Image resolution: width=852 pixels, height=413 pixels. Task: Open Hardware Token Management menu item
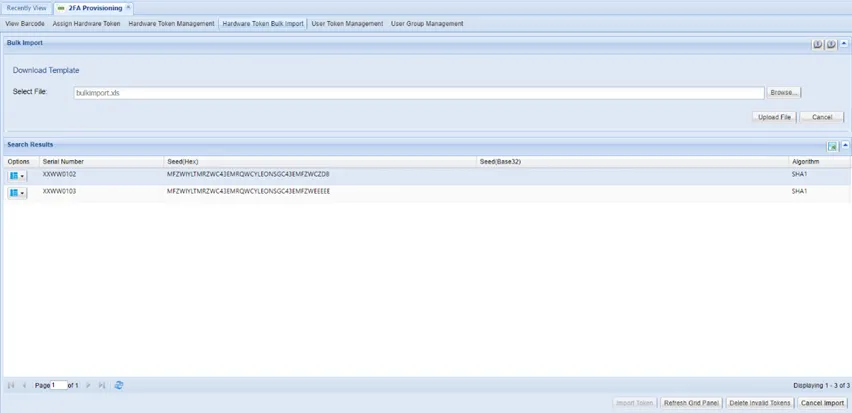(x=171, y=24)
